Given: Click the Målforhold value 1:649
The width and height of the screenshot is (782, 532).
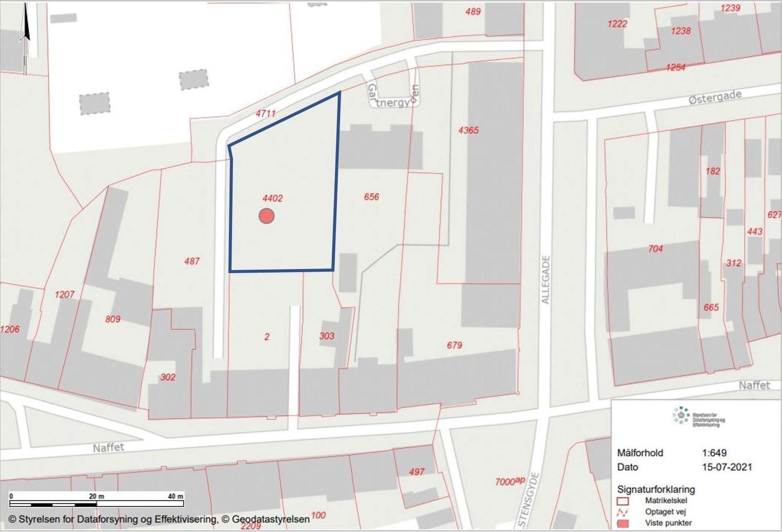Looking at the screenshot, I should (714, 453).
